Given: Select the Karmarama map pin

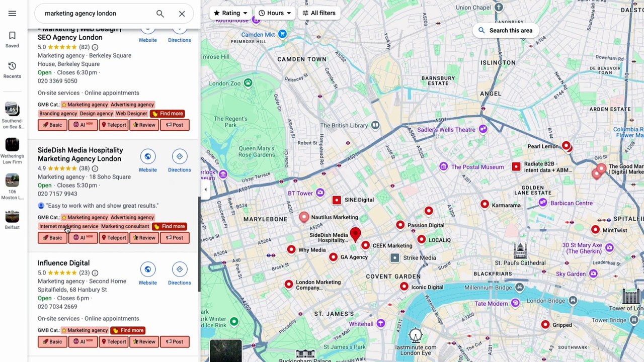Looking at the screenshot, I should click(x=484, y=204).
